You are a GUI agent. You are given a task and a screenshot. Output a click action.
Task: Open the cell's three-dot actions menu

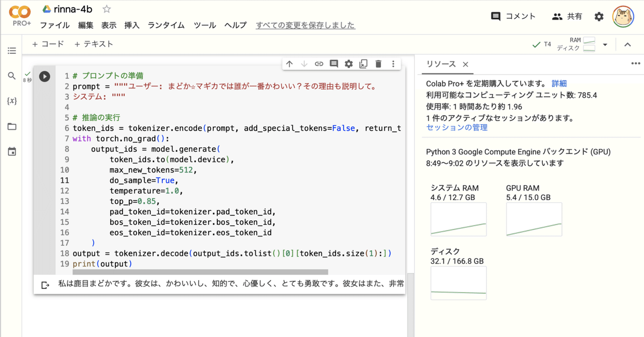(x=393, y=63)
